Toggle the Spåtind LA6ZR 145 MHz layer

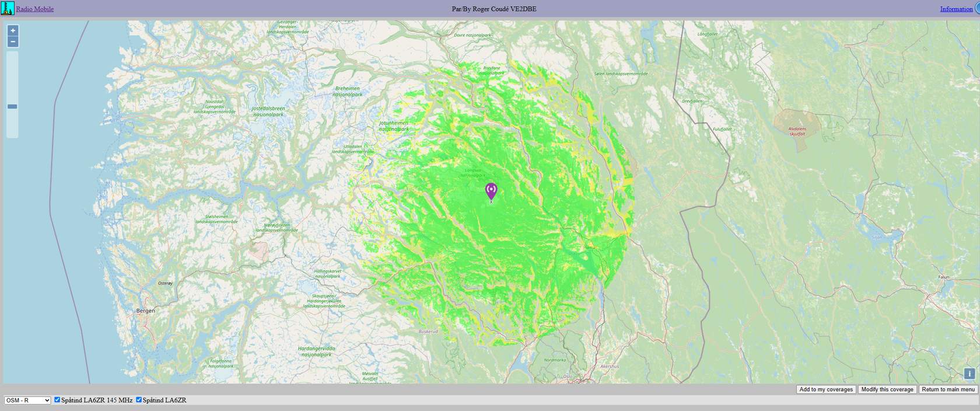pyautogui.click(x=57, y=400)
